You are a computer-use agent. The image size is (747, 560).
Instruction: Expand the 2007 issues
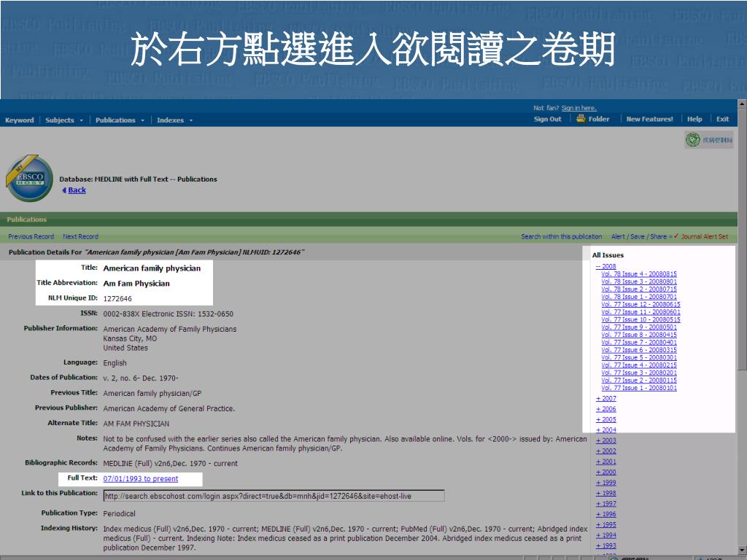tap(606, 399)
